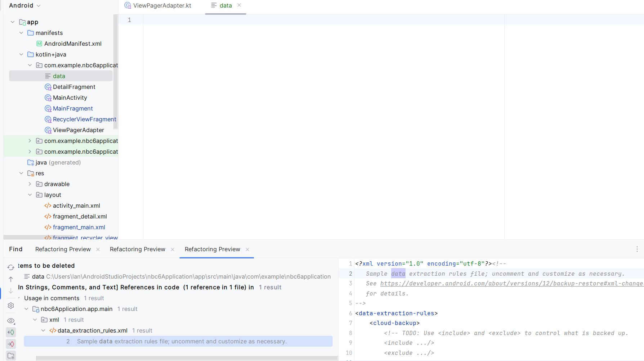Click the app module folder icon

tap(22, 22)
